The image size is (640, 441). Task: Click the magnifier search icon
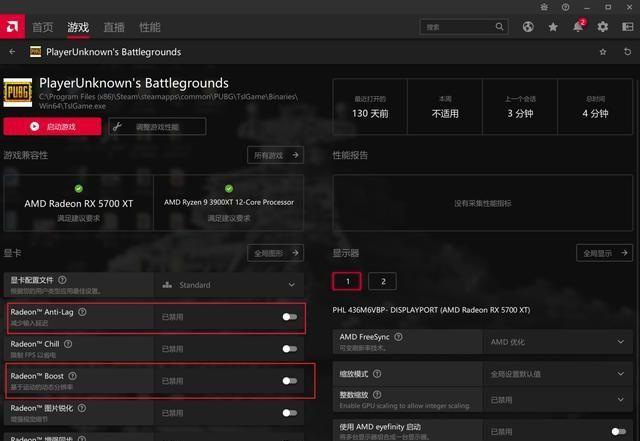coord(500,27)
